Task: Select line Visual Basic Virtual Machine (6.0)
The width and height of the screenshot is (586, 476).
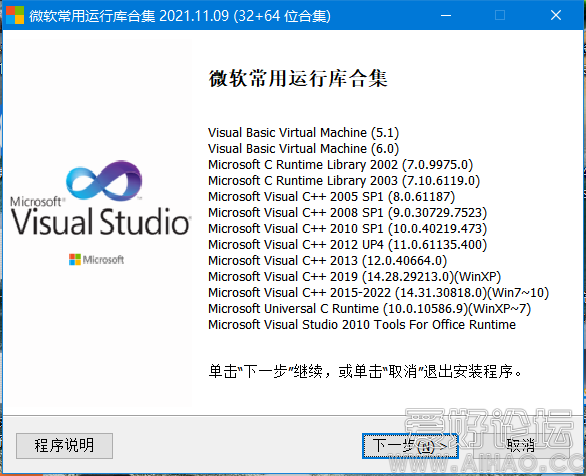Action: (303, 149)
